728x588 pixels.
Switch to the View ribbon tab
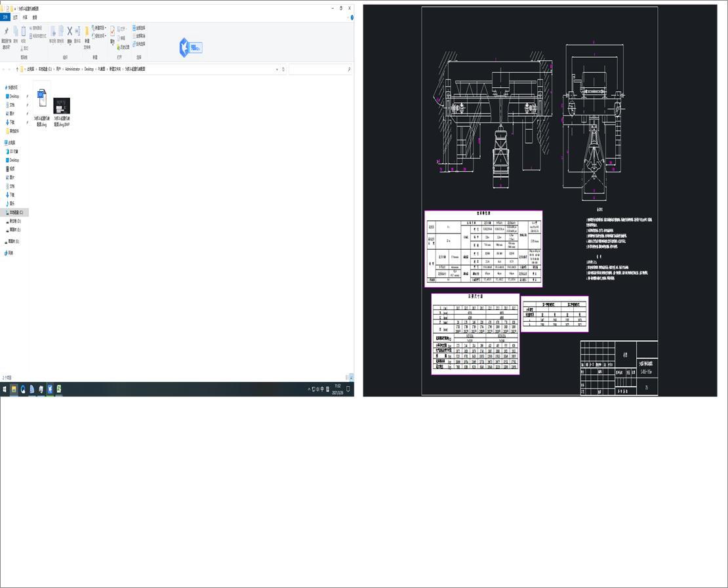pyautogui.click(x=35, y=18)
